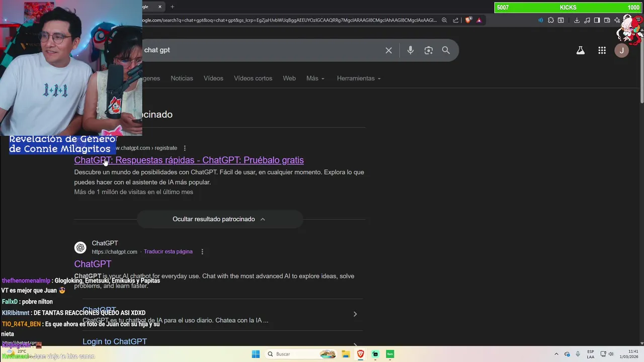Open the clock showing 11:41
Viewport: 644px width, 362px height.
(x=629, y=354)
